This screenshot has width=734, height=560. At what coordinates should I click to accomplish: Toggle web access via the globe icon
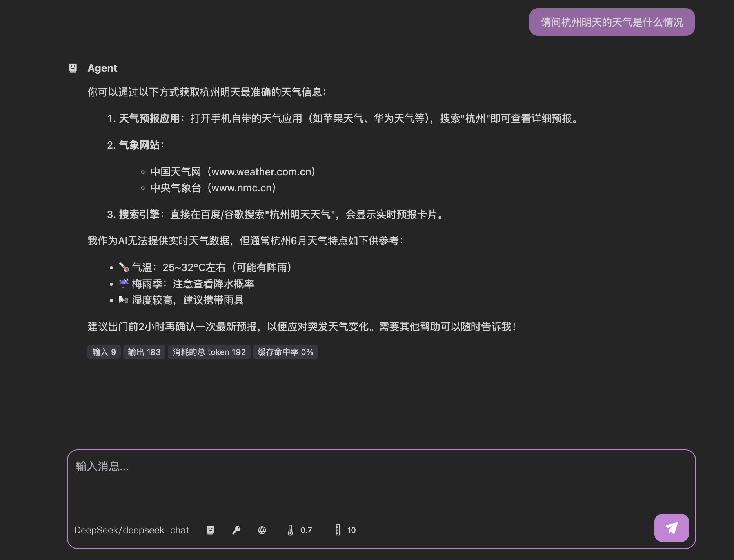click(262, 530)
